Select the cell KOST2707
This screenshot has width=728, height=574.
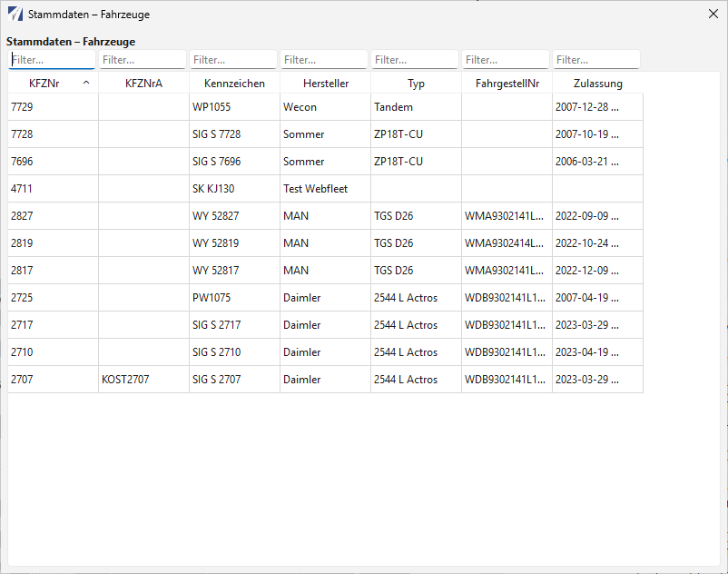pyautogui.click(x=144, y=380)
